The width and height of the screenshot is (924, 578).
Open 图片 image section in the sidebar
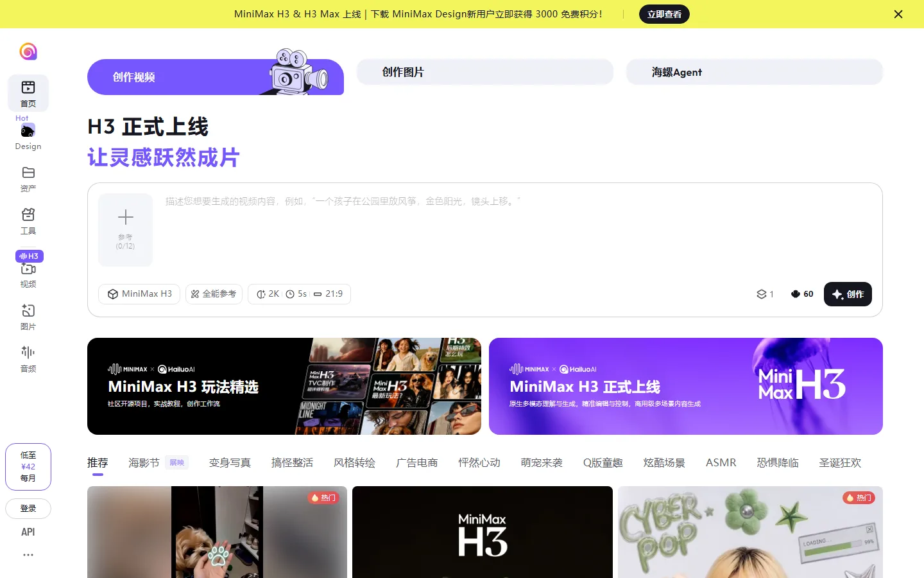coord(28,317)
